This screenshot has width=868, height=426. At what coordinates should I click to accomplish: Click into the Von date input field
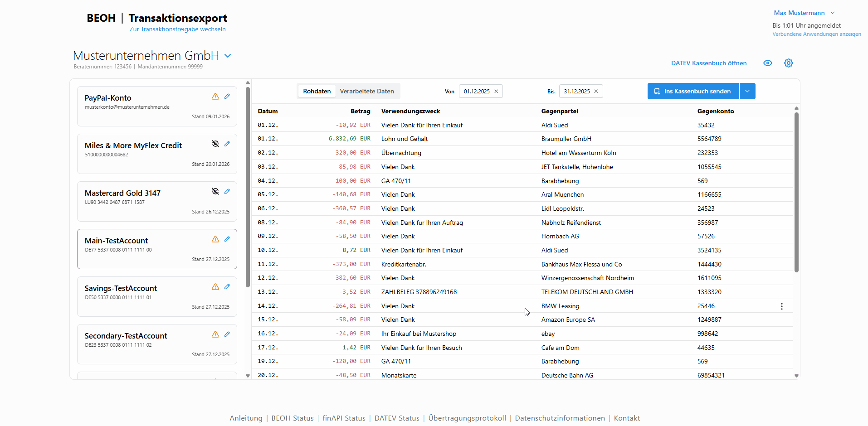coord(476,91)
